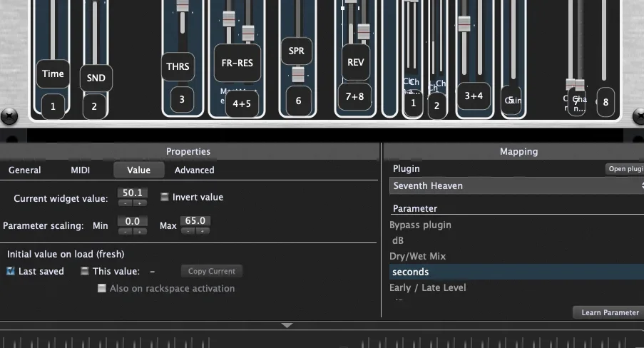Click the SPR label widget
The width and height of the screenshot is (644, 348).
point(296,51)
